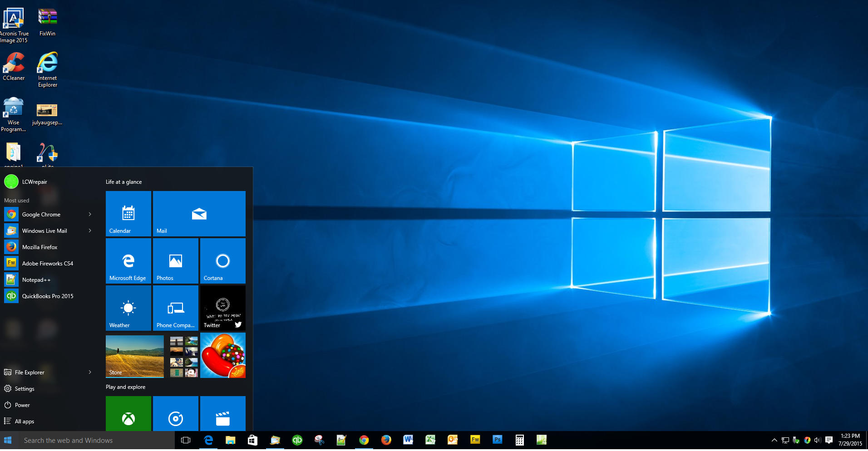The image size is (868, 451).
Task: Open Calculator from the taskbar
Action: (x=520, y=440)
